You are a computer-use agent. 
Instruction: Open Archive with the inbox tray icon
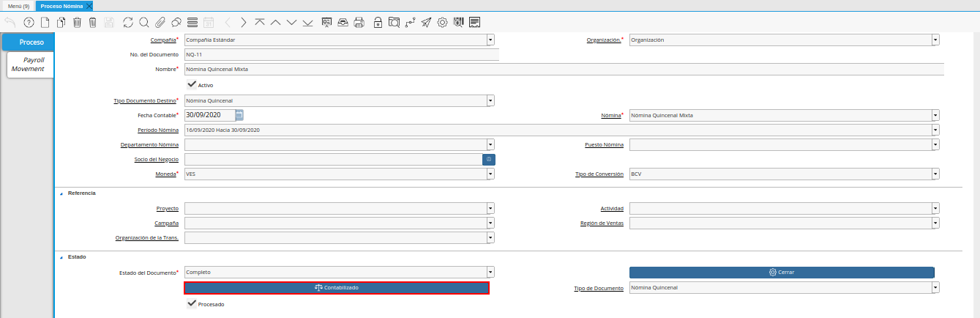point(343,22)
